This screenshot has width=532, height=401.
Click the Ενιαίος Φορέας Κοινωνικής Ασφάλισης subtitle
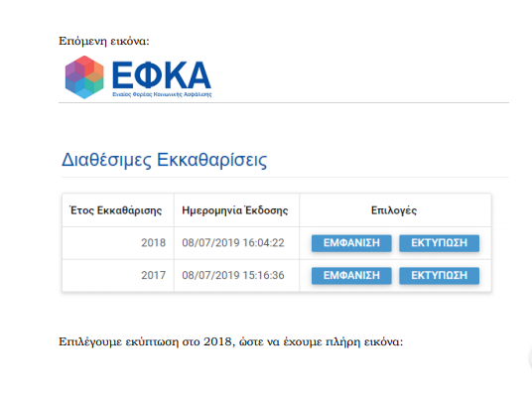162,94
